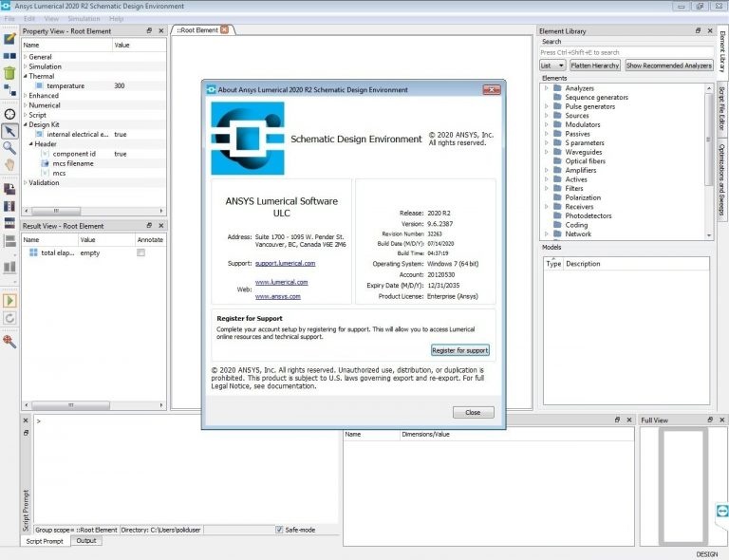Open www.ansys.com link

pyautogui.click(x=277, y=296)
